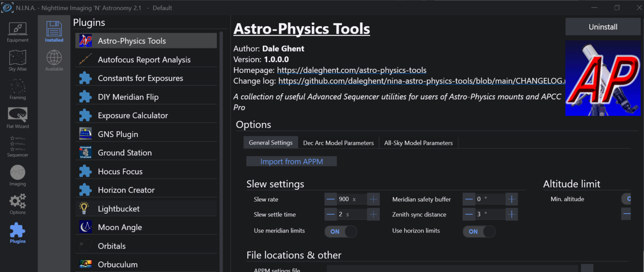The height and width of the screenshot is (272, 644).
Task: Click the large AP plugin logo
Action: pyautogui.click(x=603, y=78)
